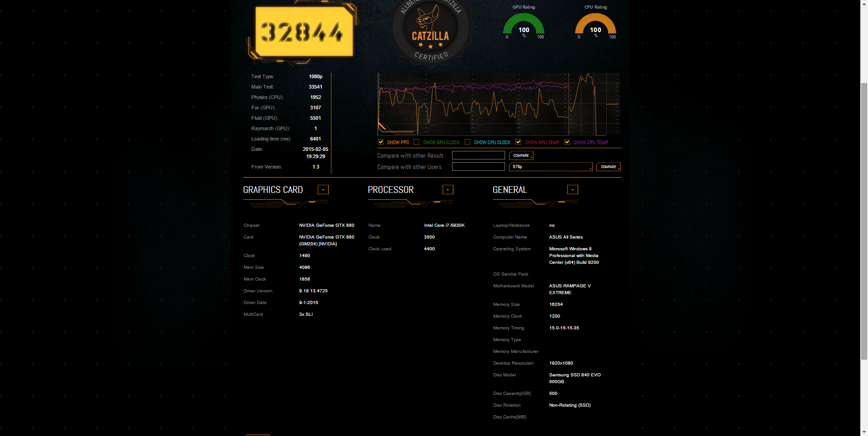
Task: Click the Physics (CPU) value 1952
Action: click(316, 97)
